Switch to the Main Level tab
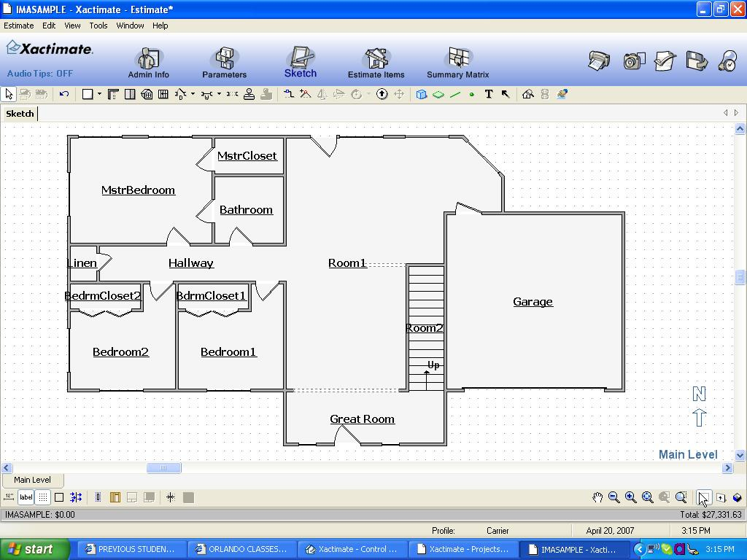This screenshot has width=747, height=560. tap(32, 480)
